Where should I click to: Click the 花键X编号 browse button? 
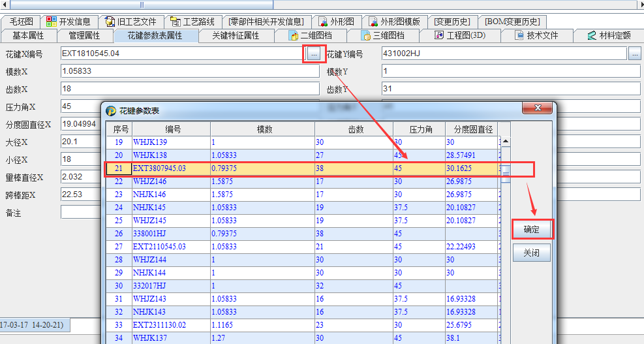[x=314, y=54]
